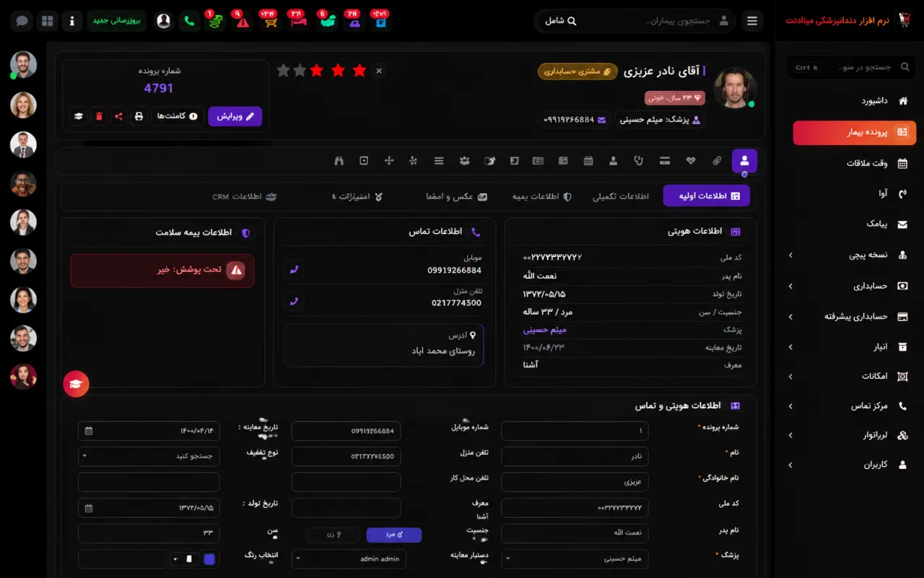Open پزشک dropdown showing میثم حسینی

click(x=575, y=559)
